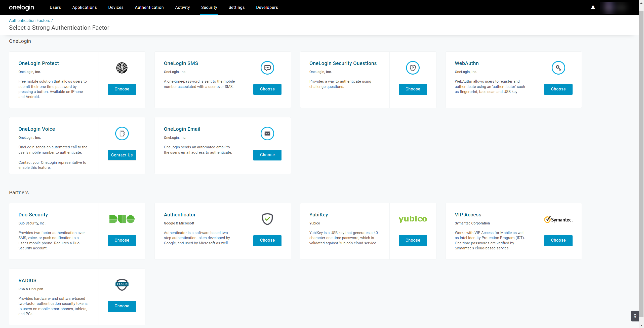Screen dimensions: 644x328
Task: Open the Applications menu
Action: (85, 8)
